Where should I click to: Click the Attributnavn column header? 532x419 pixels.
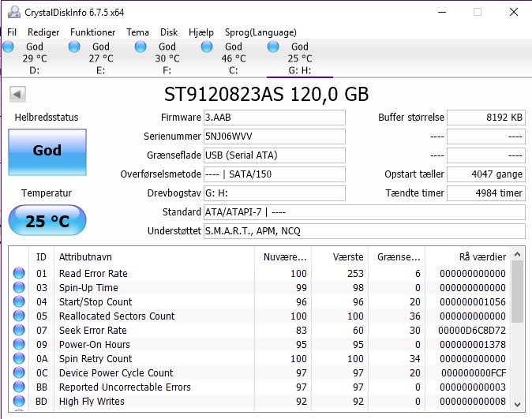(x=154, y=256)
